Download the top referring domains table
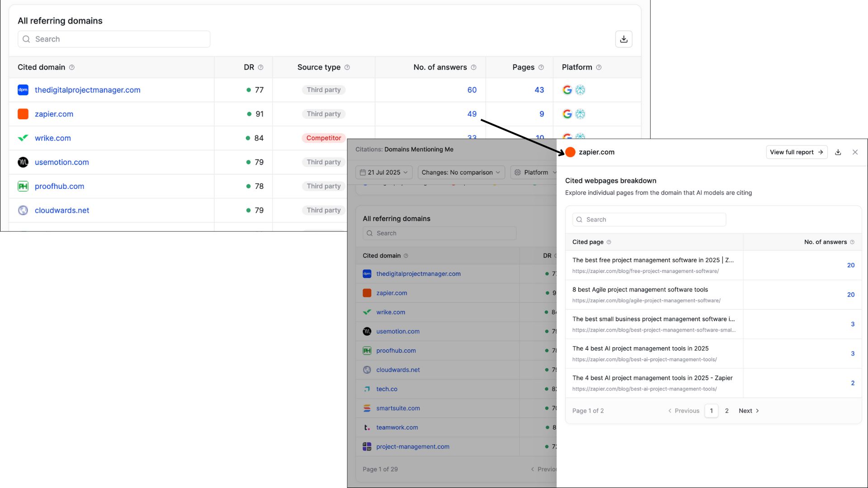868x488 pixels. point(623,39)
